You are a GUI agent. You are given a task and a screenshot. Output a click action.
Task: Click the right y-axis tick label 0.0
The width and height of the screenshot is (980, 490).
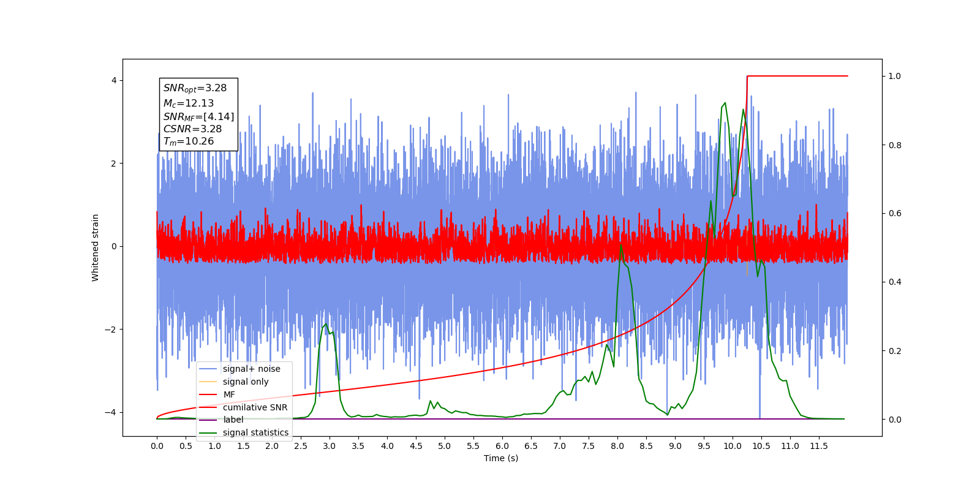[895, 420]
